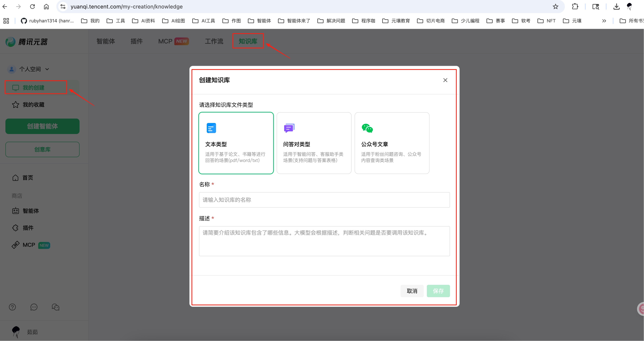644x341 pixels.
Task: Select the 公众号文章 knowledge base card
Action: pyautogui.click(x=392, y=143)
